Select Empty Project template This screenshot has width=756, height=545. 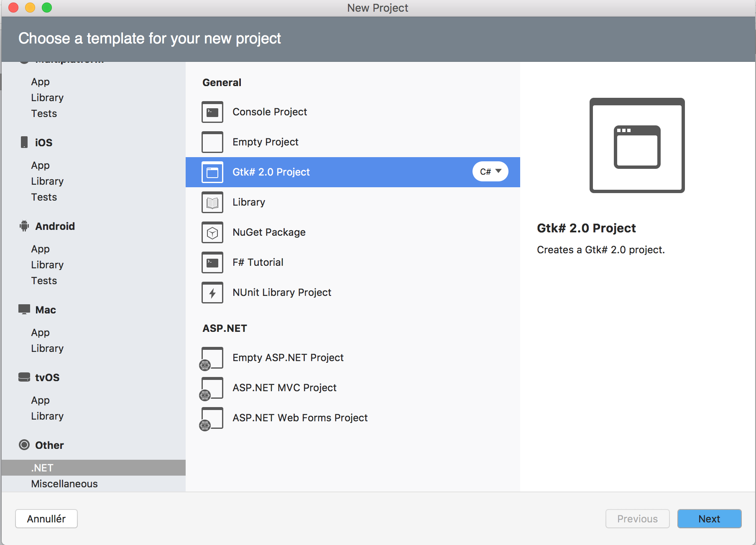point(353,142)
